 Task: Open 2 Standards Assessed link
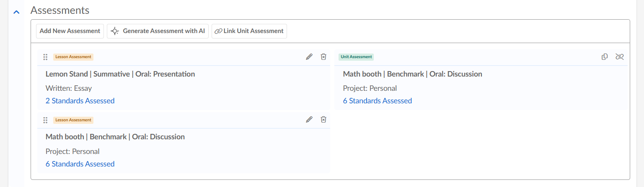(80, 101)
